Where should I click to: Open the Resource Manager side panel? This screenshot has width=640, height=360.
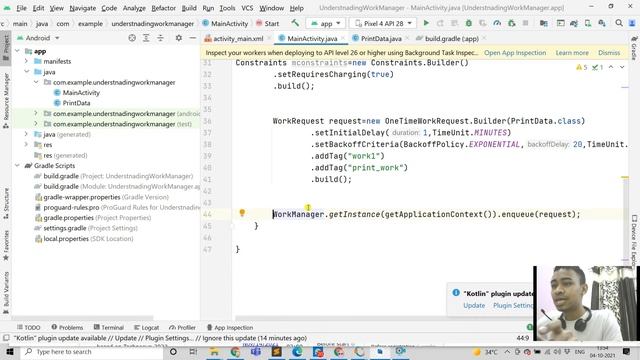click(6, 100)
